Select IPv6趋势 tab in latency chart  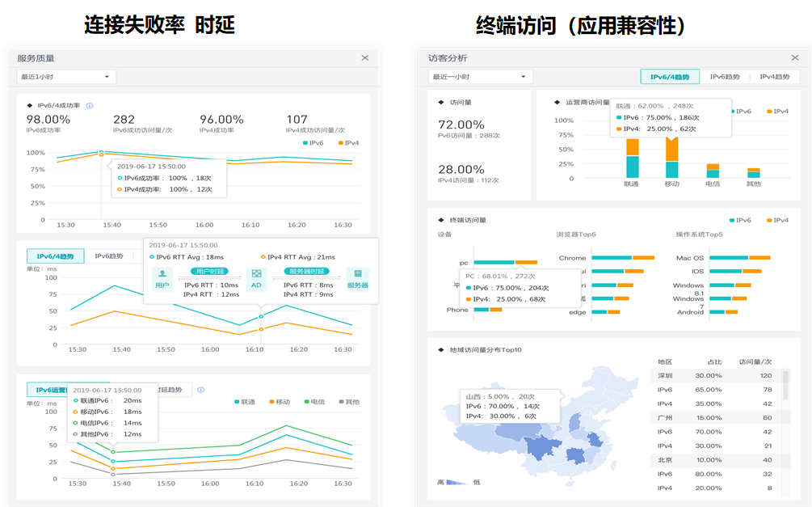pos(109,256)
